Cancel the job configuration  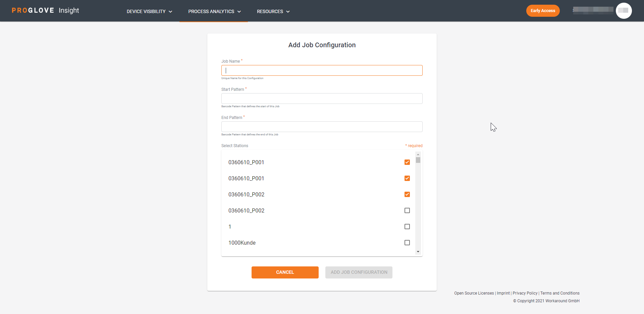pos(285,272)
